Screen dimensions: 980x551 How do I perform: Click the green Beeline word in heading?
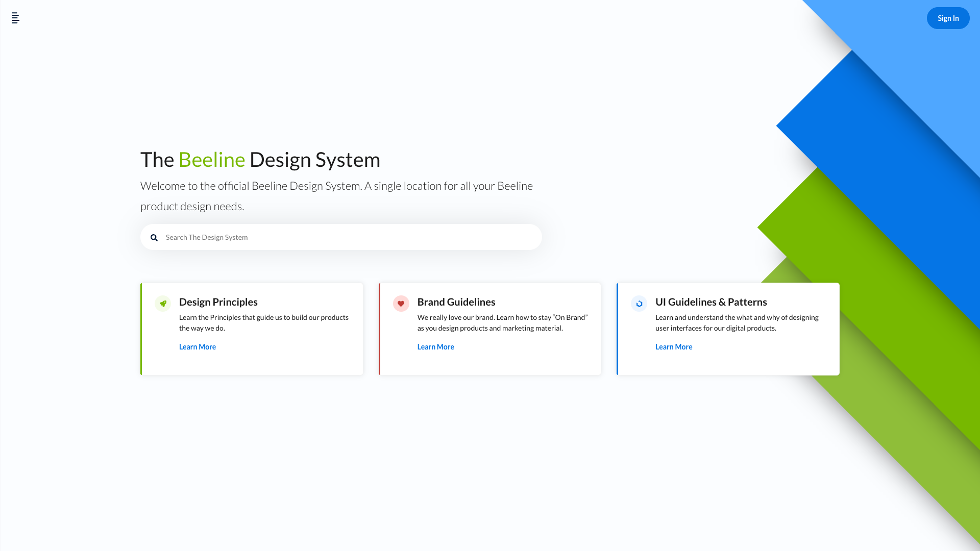click(211, 160)
